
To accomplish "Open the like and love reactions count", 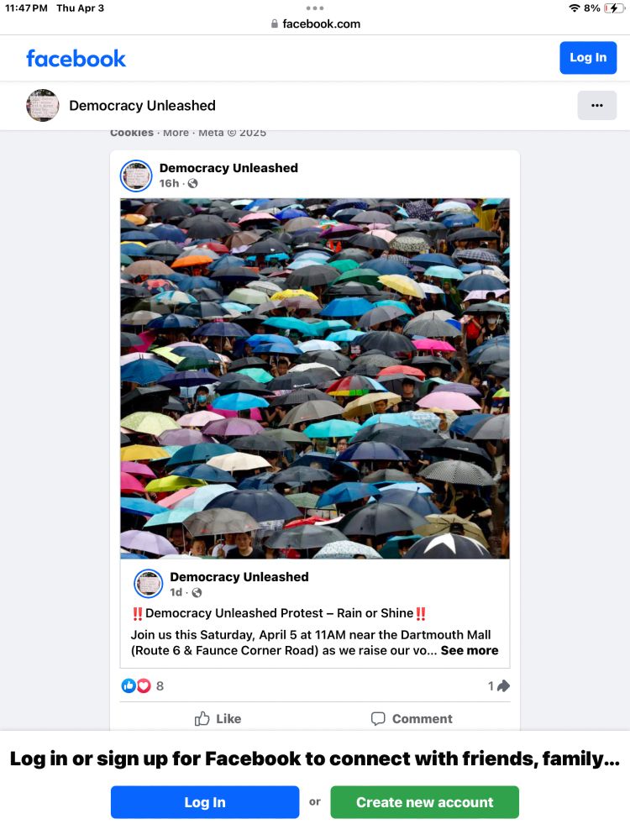I will (x=143, y=685).
